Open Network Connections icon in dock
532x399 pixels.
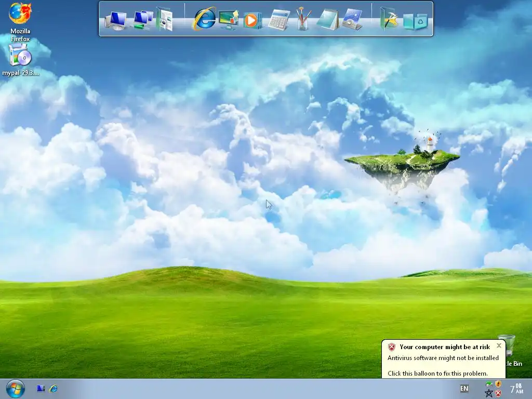point(143,20)
